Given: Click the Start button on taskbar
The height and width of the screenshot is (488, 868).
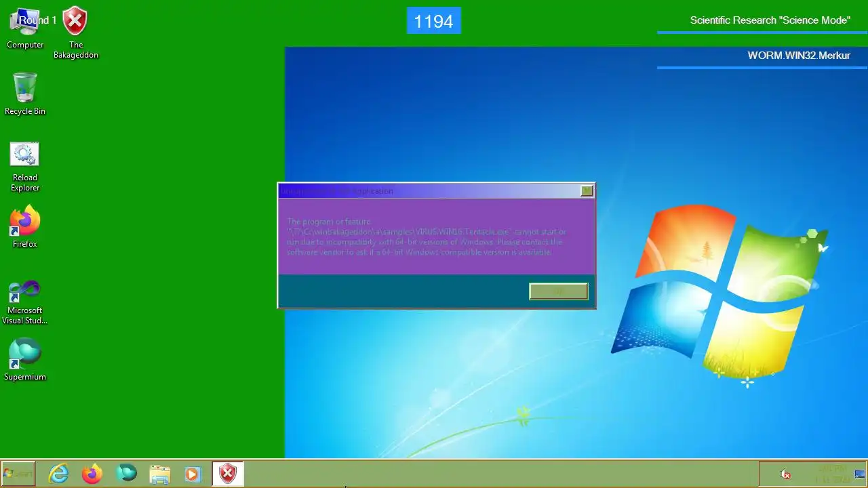Looking at the screenshot, I should 18,474.
